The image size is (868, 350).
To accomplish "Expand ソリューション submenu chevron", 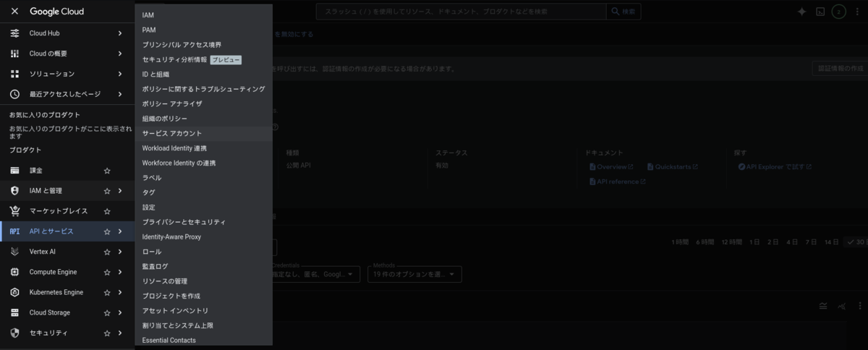I will pyautogui.click(x=120, y=74).
